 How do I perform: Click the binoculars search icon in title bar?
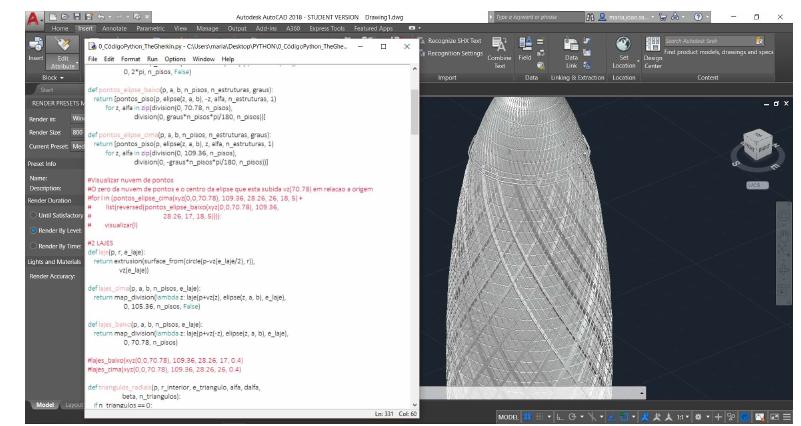tap(591, 17)
